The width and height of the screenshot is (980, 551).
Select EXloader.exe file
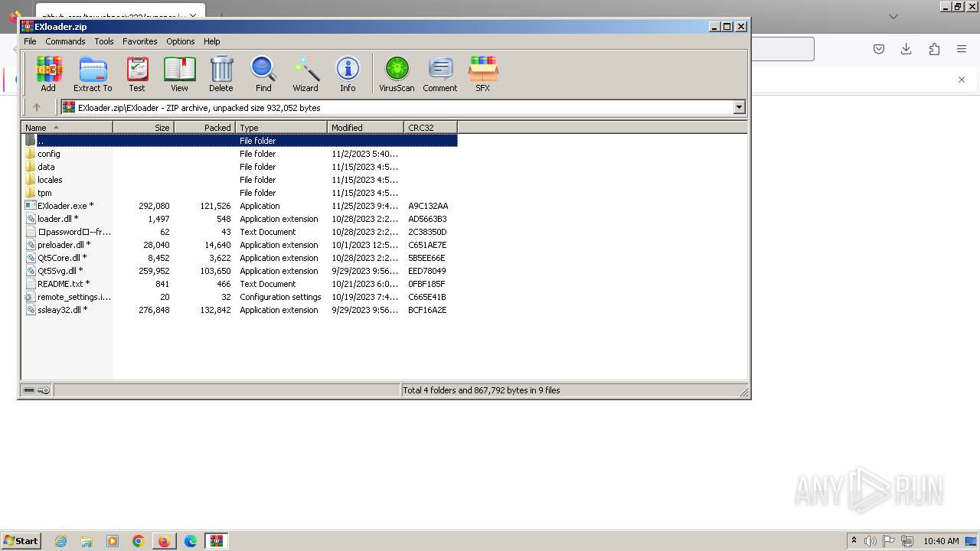click(240, 206)
